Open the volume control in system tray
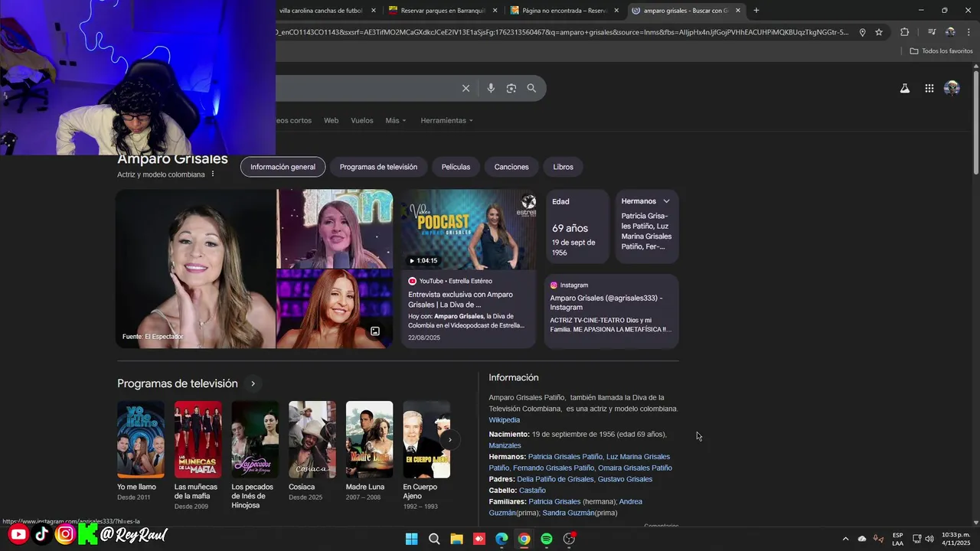The height and width of the screenshot is (551, 980). [929, 539]
